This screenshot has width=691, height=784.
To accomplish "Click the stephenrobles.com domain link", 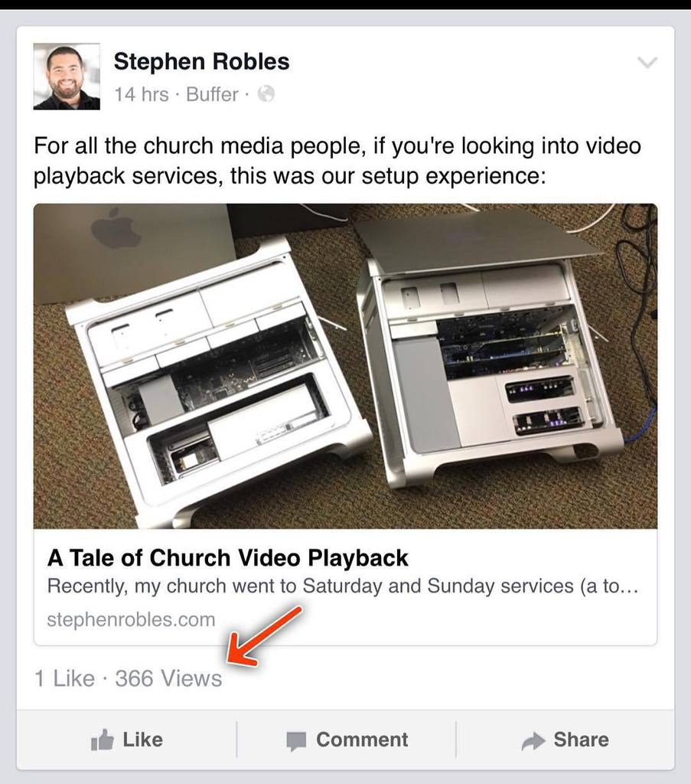I will tap(131, 619).
